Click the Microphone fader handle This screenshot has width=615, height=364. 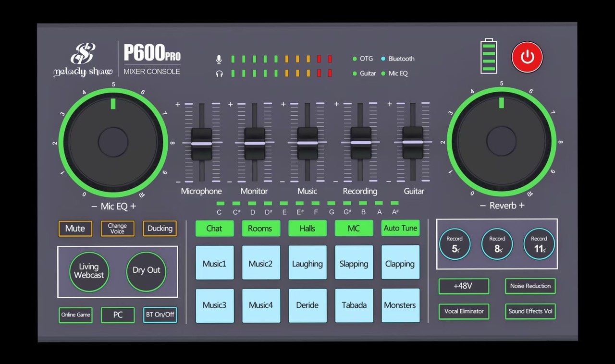201,143
